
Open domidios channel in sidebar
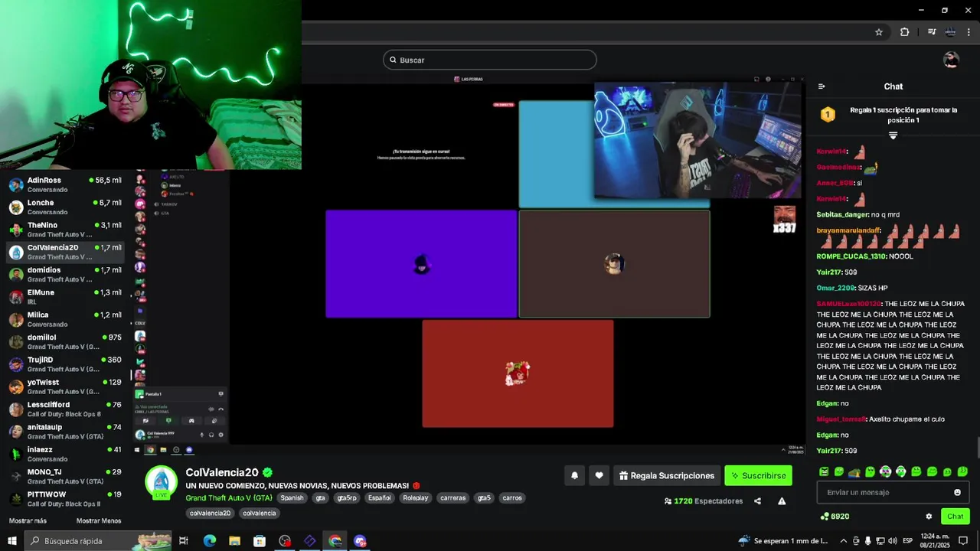point(65,274)
